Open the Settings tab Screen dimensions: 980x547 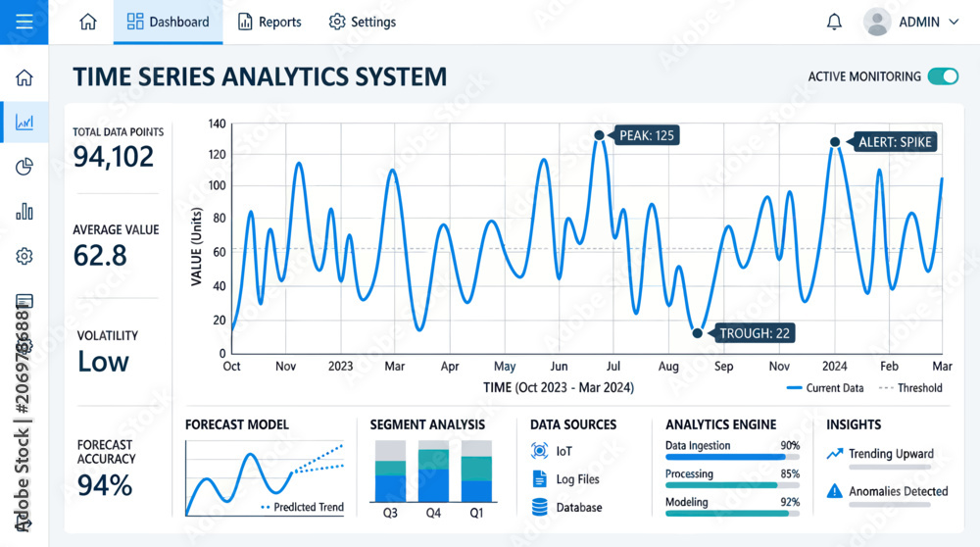click(363, 22)
